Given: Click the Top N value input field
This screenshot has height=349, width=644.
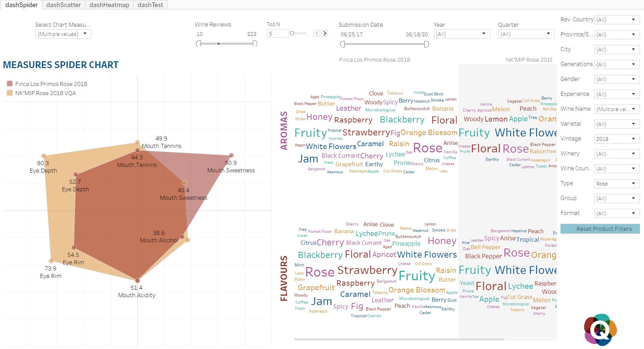Looking at the screenshot, I should (278, 34).
